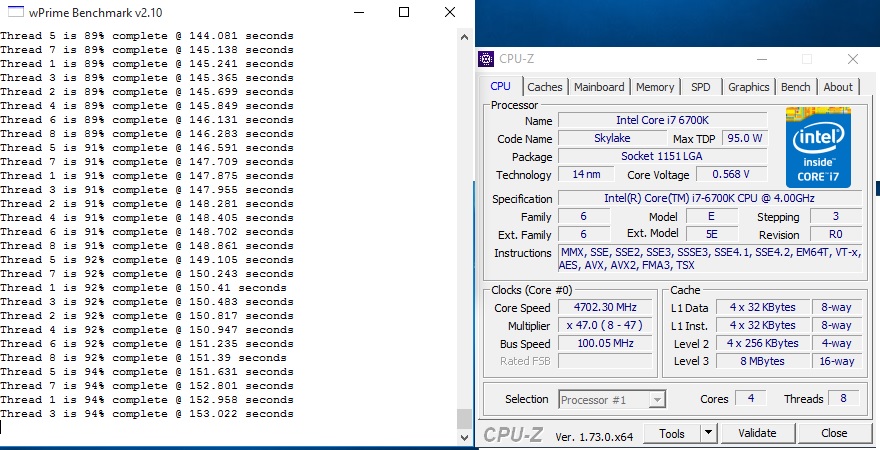
Task: Click the empty Rated FSB field
Action: [605, 361]
